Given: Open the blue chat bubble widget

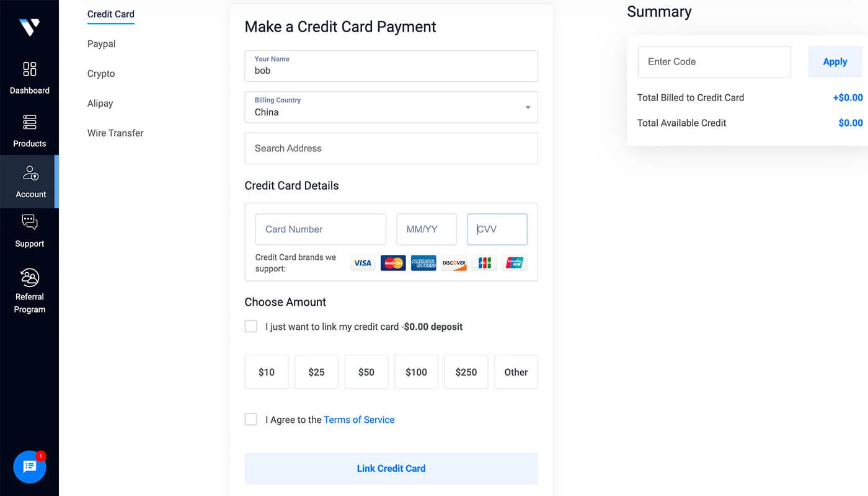Looking at the screenshot, I should click(x=30, y=467).
